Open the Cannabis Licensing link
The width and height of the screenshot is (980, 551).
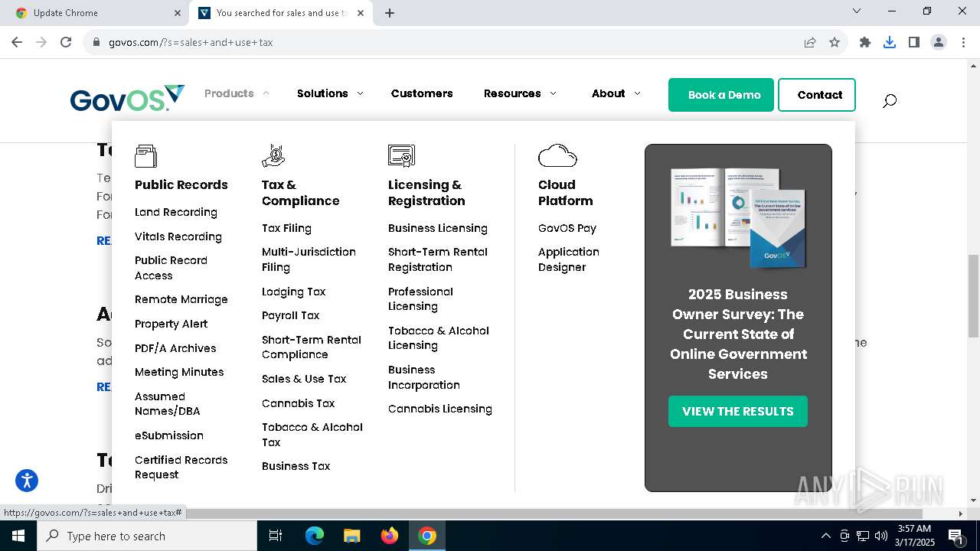[x=440, y=409]
